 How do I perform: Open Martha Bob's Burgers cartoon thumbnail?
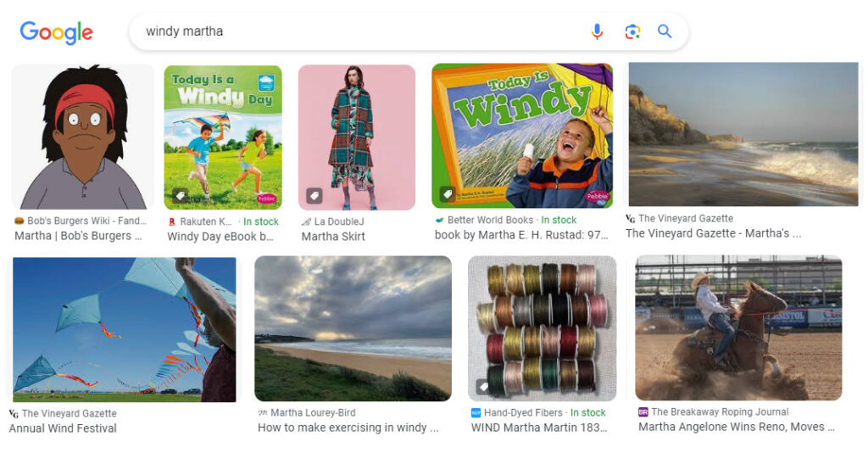[83, 137]
